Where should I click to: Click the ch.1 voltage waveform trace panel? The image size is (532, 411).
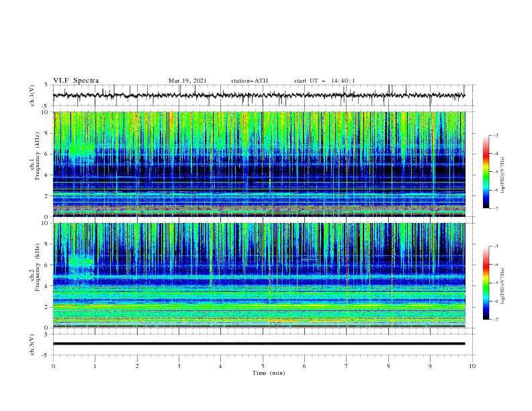(263, 95)
